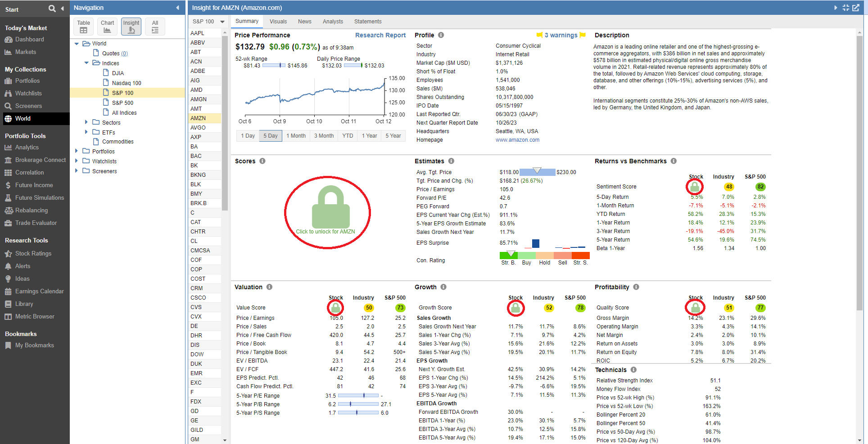
Task: Click the Technicals info icon
Action: (x=633, y=370)
